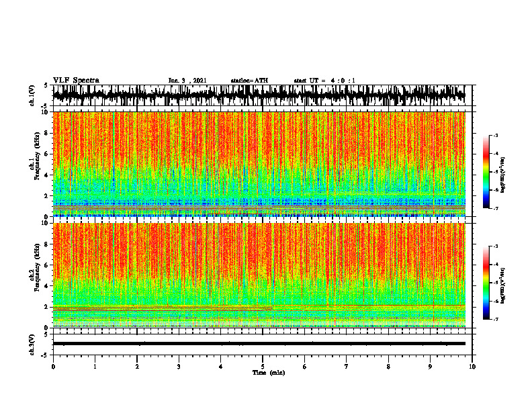Click time-axis tick label "7"
This screenshot has height=411, width=532.
pyautogui.click(x=347, y=367)
